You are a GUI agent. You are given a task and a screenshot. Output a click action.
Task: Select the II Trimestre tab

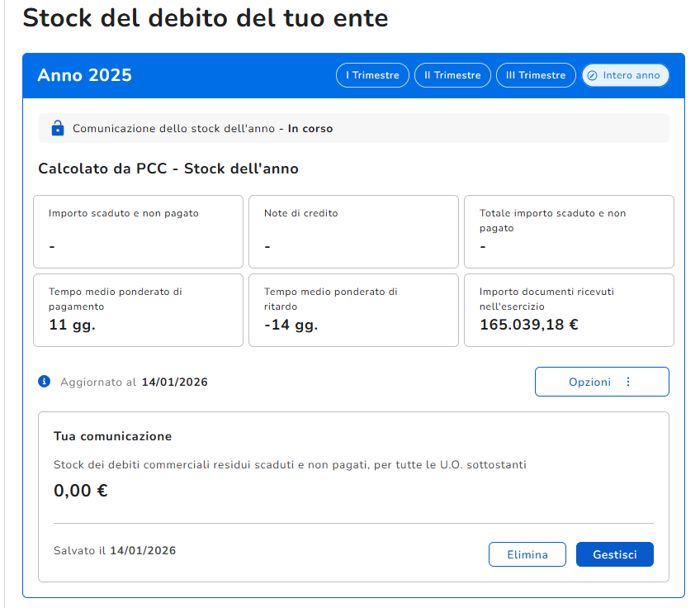click(x=452, y=75)
